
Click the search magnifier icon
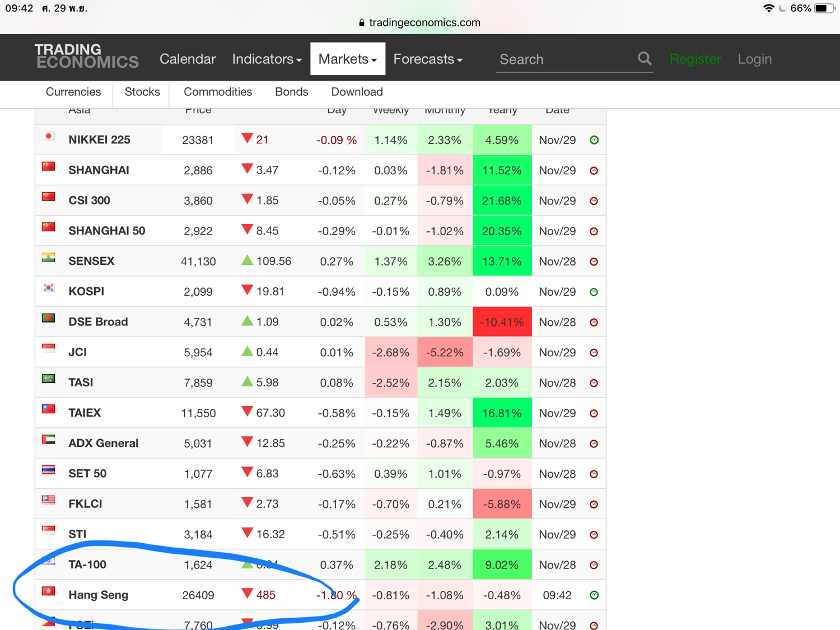(x=645, y=58)
